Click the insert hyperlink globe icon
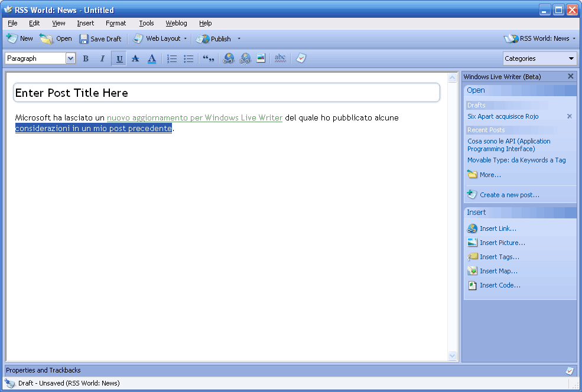This screenshot has width=582, height=392. point(228,58)
